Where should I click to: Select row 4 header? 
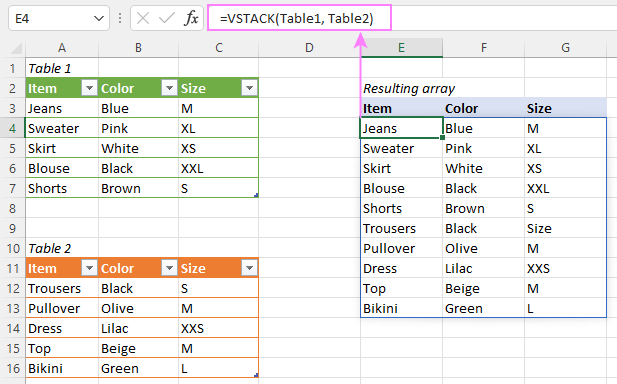[x=13, y=128]
